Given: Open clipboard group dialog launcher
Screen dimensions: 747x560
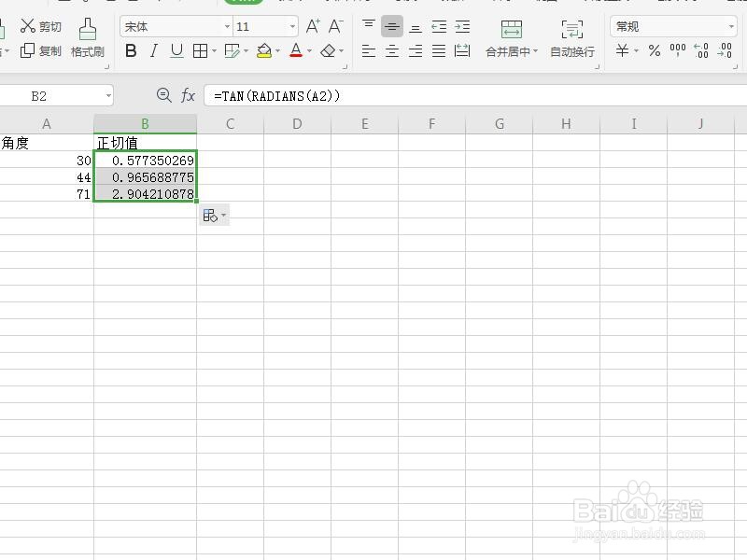Looking at the screenshot, I should (x=106, y=67).
